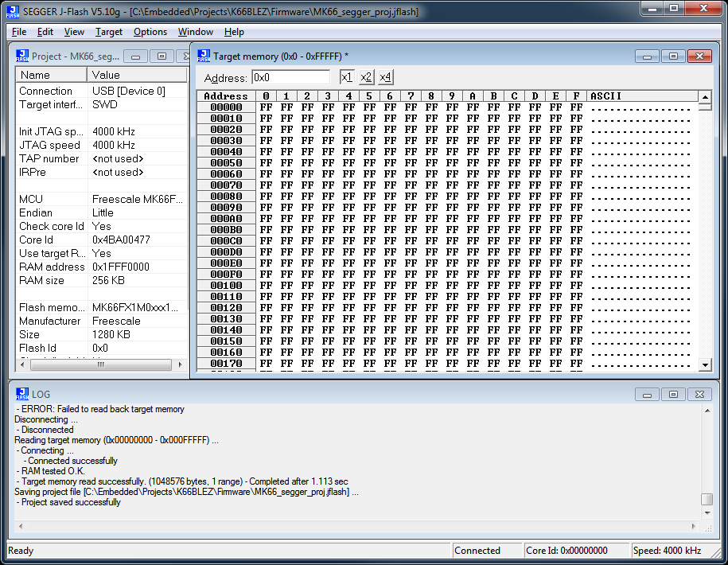
Task: Minimize the LOG window
Action: tap(647, 395)
